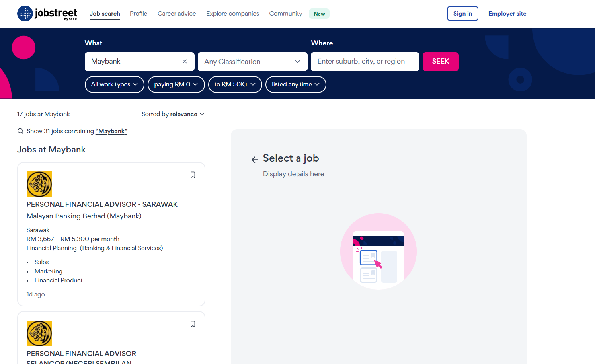Viewport: 595px width, 364px height.
Task: Open the paying RM 0 salary filter
Action: tap(176, 84)
